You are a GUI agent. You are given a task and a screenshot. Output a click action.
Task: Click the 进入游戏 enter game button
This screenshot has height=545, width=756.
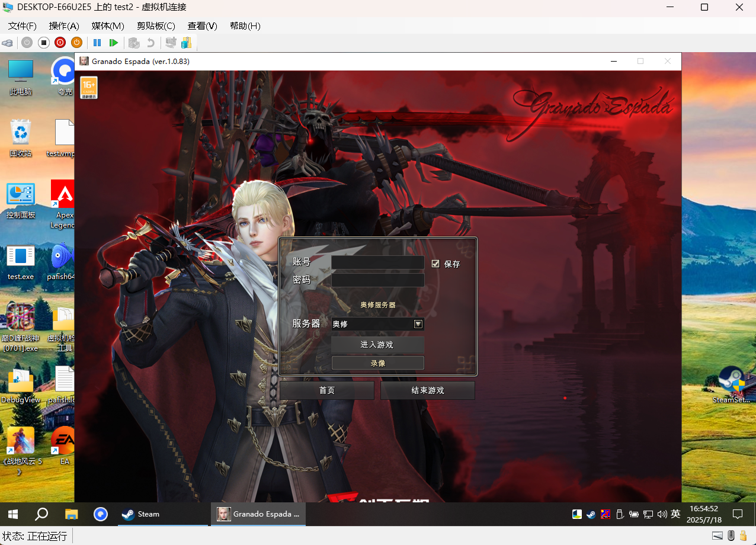click(377, 345)
